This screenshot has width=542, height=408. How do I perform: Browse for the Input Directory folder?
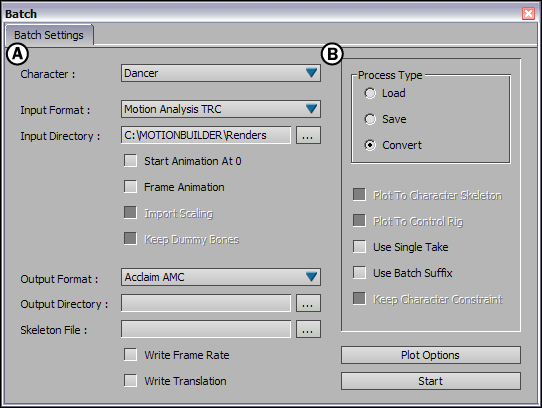click(x=308, y=135)
